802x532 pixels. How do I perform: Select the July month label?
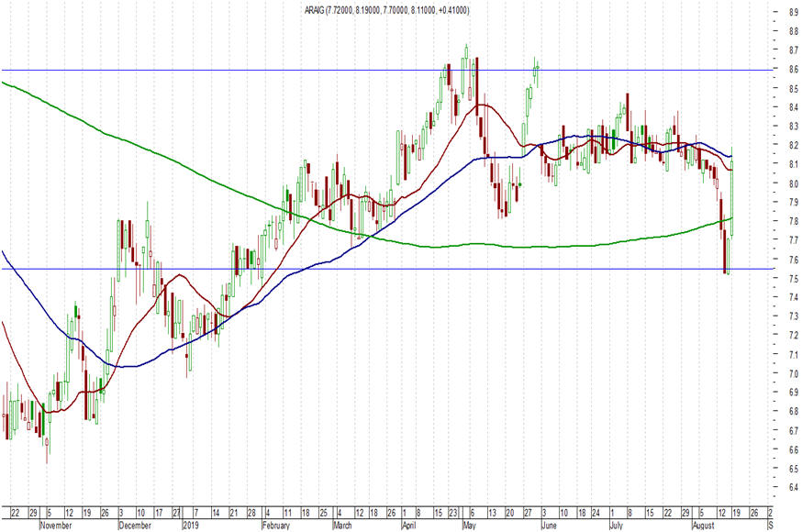617,526
